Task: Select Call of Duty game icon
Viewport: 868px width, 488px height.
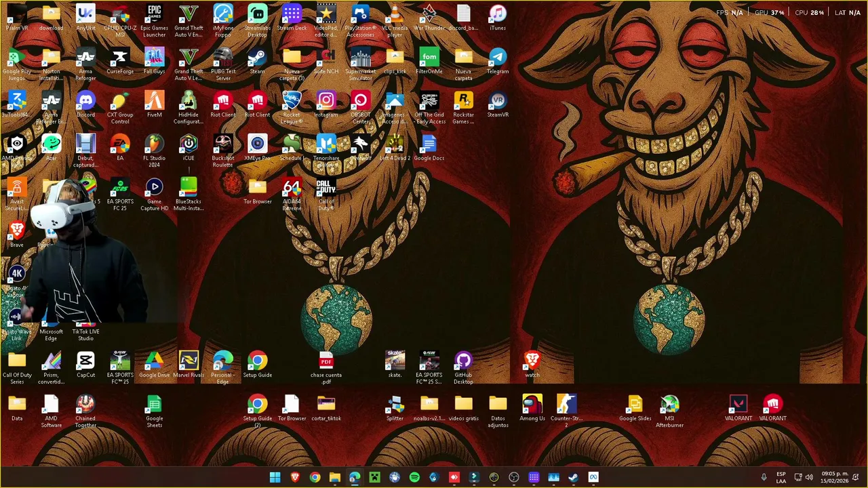Action: pyautogui.click(x=326, y=194)
